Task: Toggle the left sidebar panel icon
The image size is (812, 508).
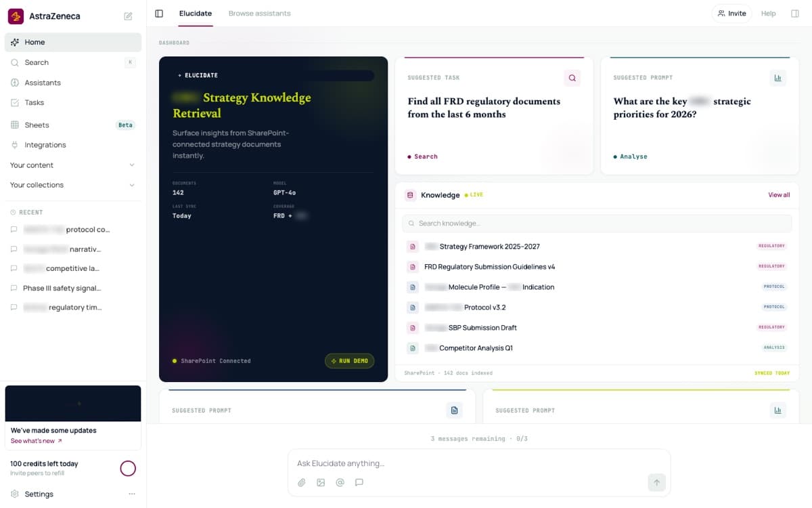Action: click(x=159, y=14)
